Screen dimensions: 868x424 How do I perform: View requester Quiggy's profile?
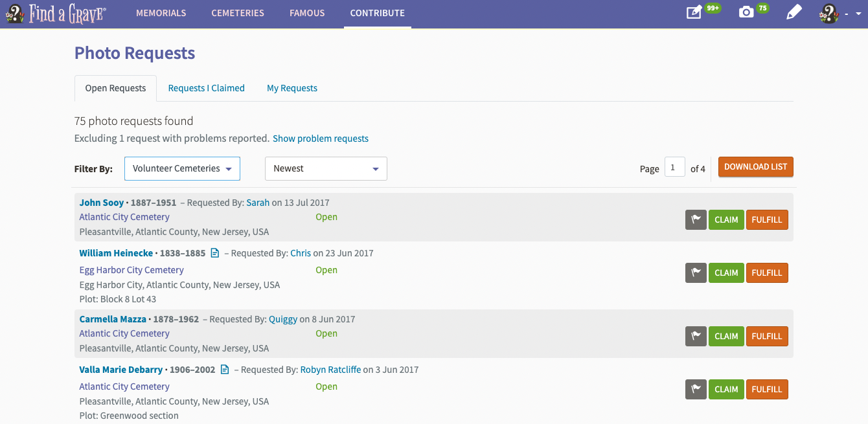coord(283,319)
